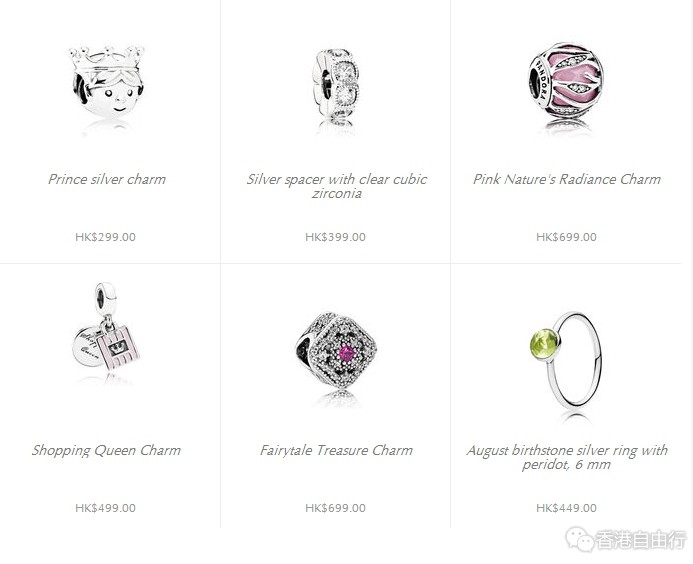Select the HK$699.00 price under Fairytale Treasure

click(335, 508)
